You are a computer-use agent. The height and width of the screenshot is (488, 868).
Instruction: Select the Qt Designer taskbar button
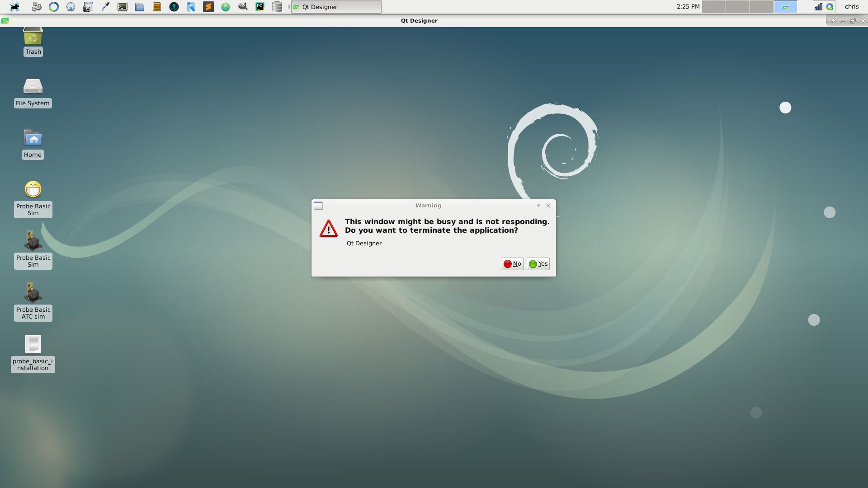(336, 7)
